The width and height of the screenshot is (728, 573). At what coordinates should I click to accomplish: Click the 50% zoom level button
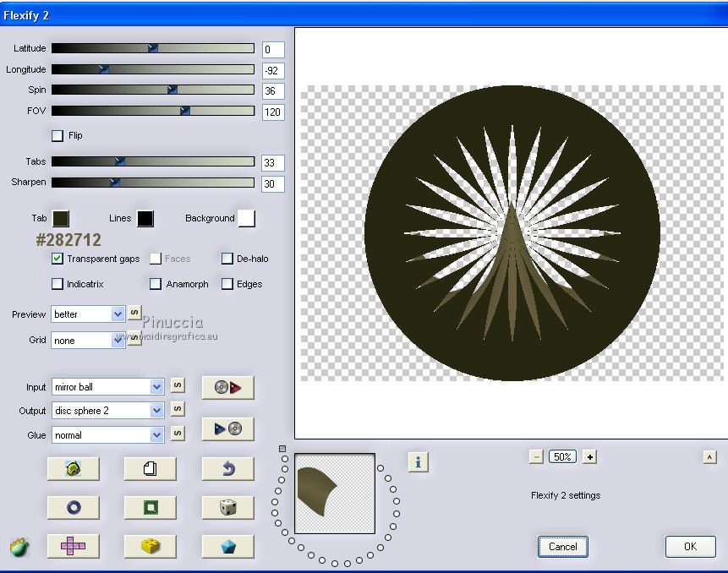tap(563, 457)
